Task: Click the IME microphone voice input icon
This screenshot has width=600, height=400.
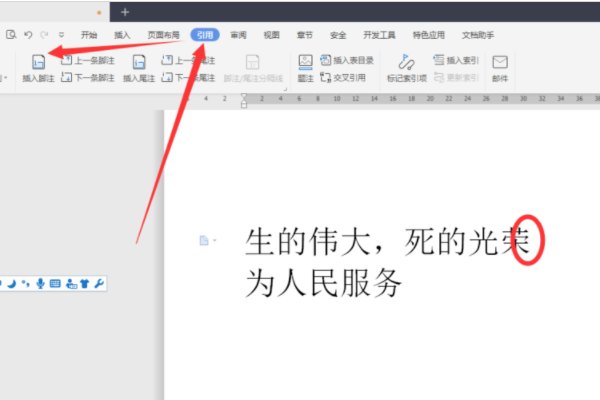Action: 40,284
